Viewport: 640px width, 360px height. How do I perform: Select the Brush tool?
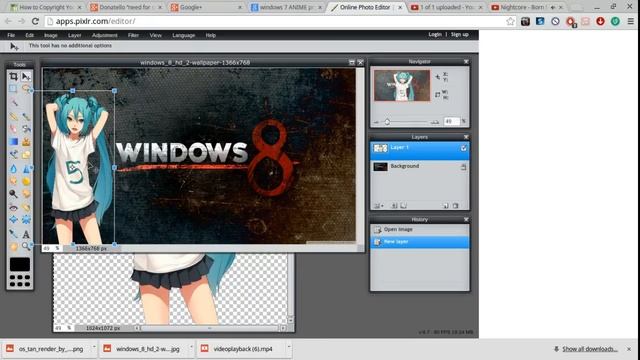(26, 116)
